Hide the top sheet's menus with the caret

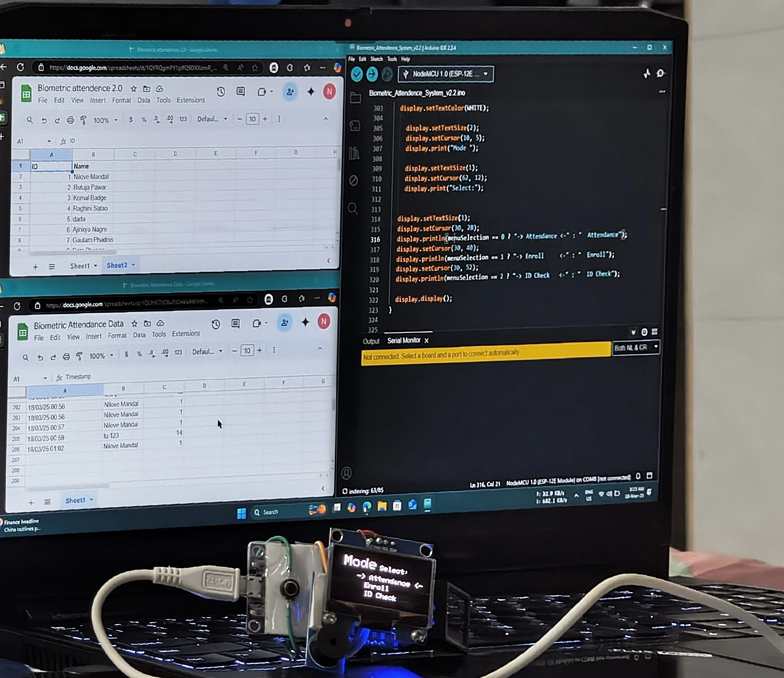pyautogui.click(x=326, y=119)
